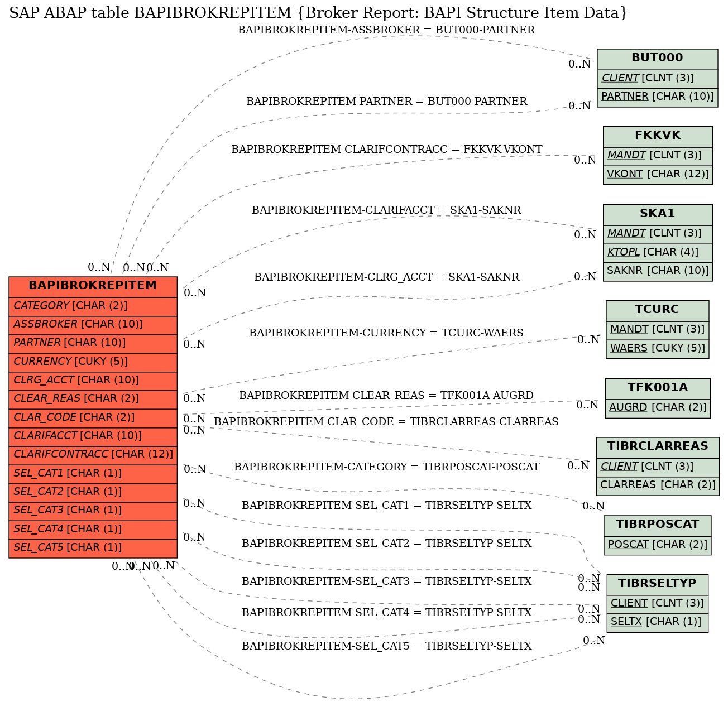
Task: Select the SEL_CAT4 [CHAR (1)] field row
Action: (x=93, y=530)
